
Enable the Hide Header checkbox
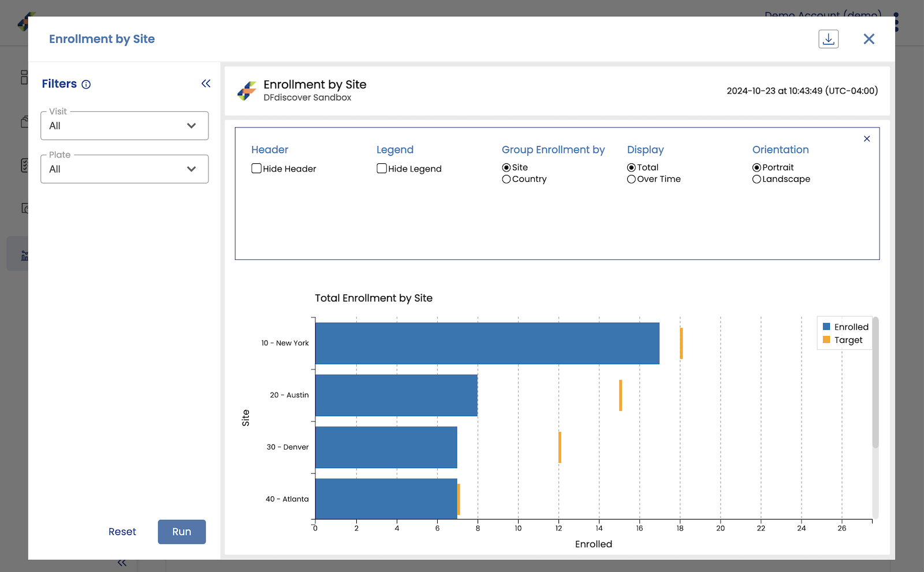pyautogui.click(x=256, y=169)
